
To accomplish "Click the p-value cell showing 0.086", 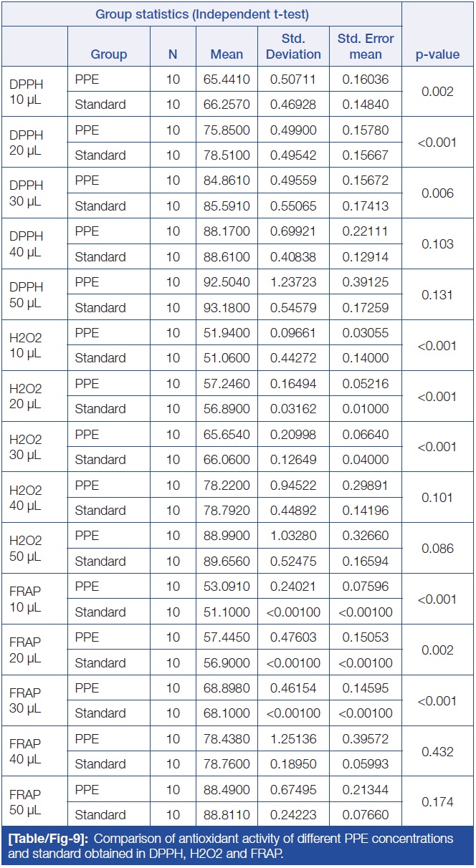I will 437,549.
